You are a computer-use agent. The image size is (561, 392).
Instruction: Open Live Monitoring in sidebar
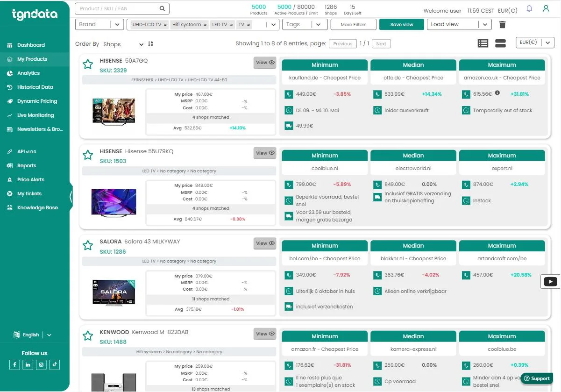point(35,115)
